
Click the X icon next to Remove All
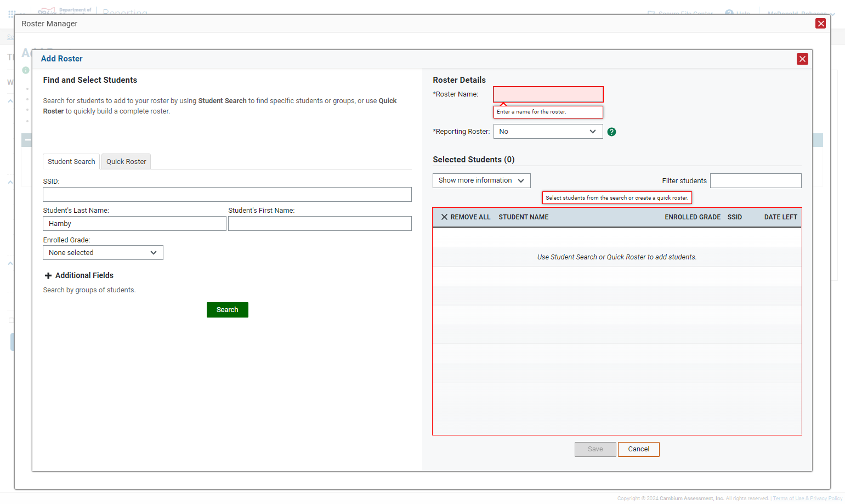click(x=445, y=217)
